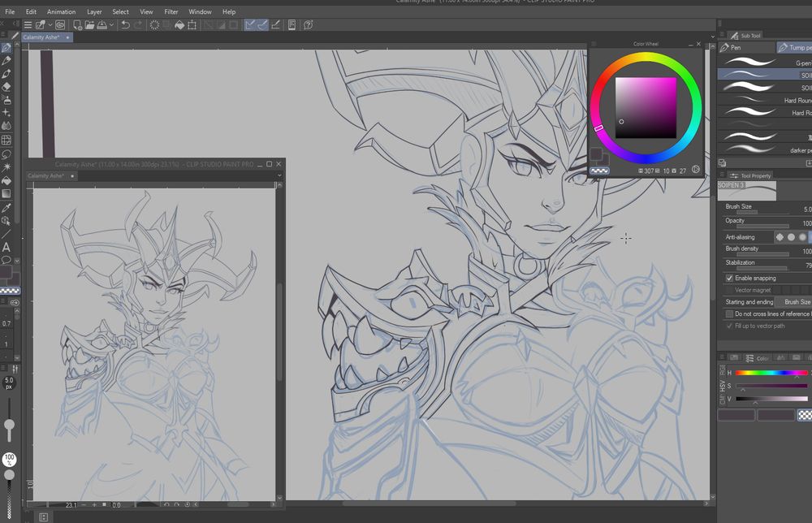This screenshot has width=812, height=523.
Task: Adjust the Hue slider in Color panel
Action: click(x=771, y=373)
